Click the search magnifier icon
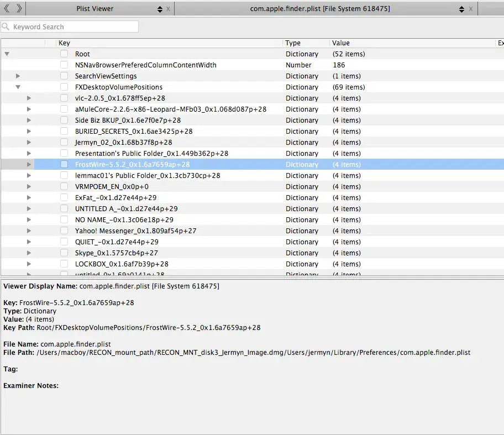The image size is (504, 435). pyautogui.click(x=7, y=27)
